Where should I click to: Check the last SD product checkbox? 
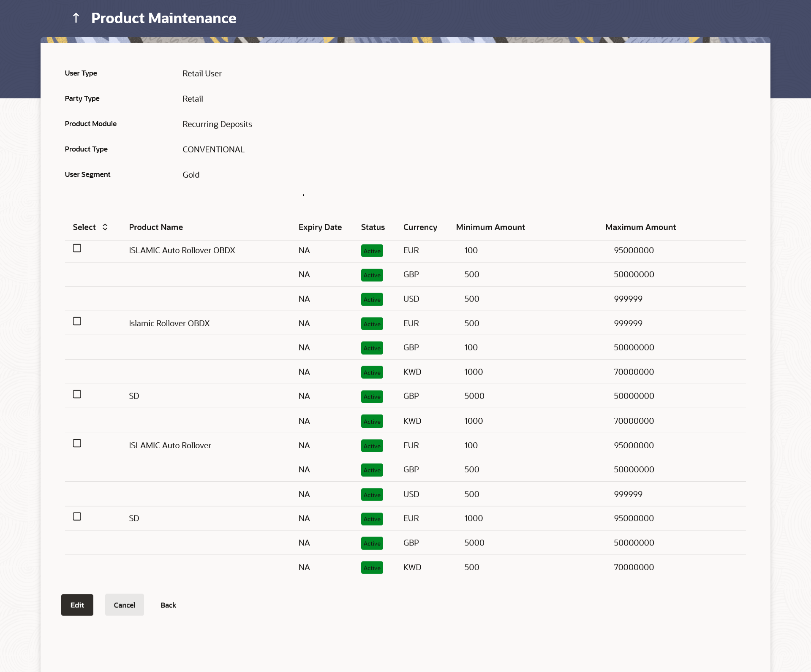pos(77,516)
